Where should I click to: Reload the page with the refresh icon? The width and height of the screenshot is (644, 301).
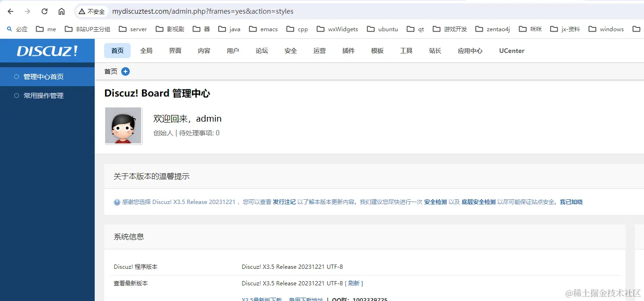(x=45, y=11)
